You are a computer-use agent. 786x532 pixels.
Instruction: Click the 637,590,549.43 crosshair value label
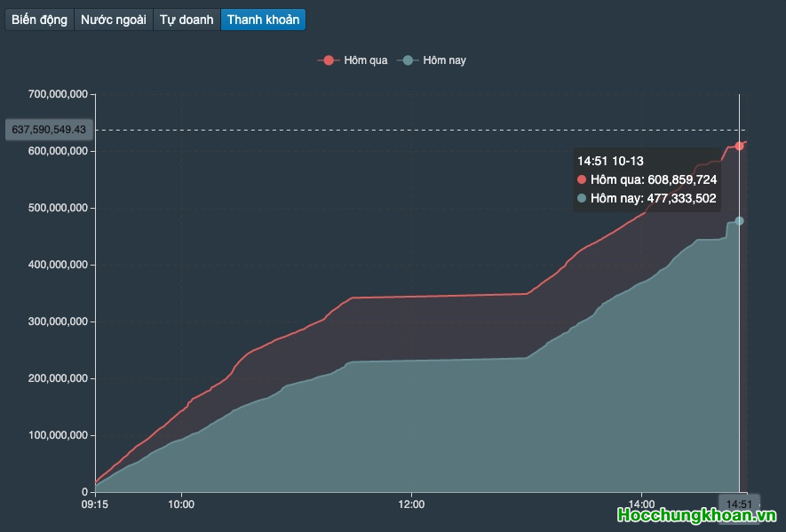tap(49, 130)
